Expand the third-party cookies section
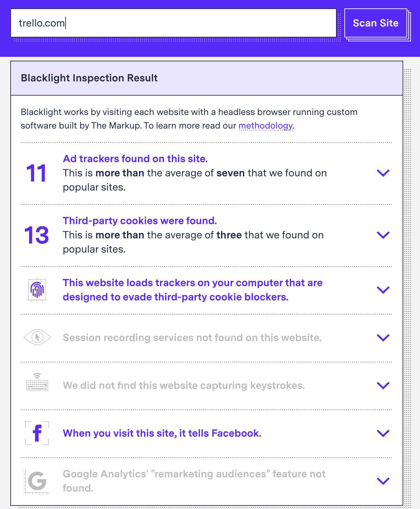The image size is (420, 509). 383,235
